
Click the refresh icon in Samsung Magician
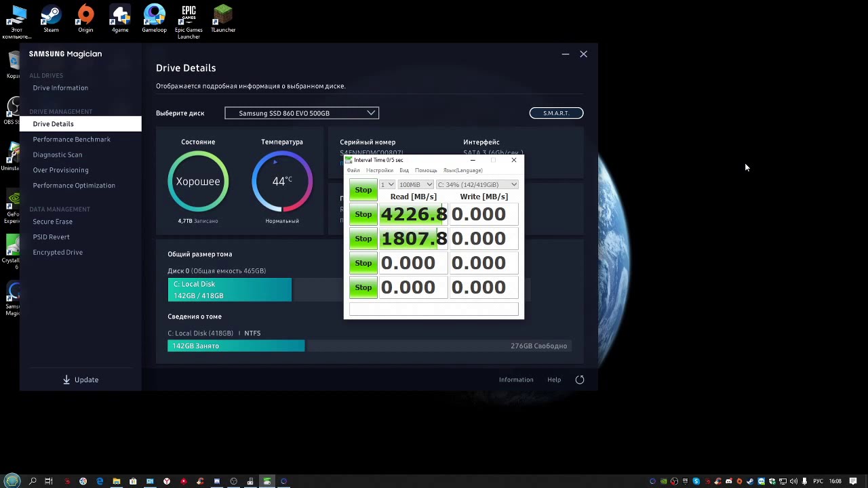(580, 380)
